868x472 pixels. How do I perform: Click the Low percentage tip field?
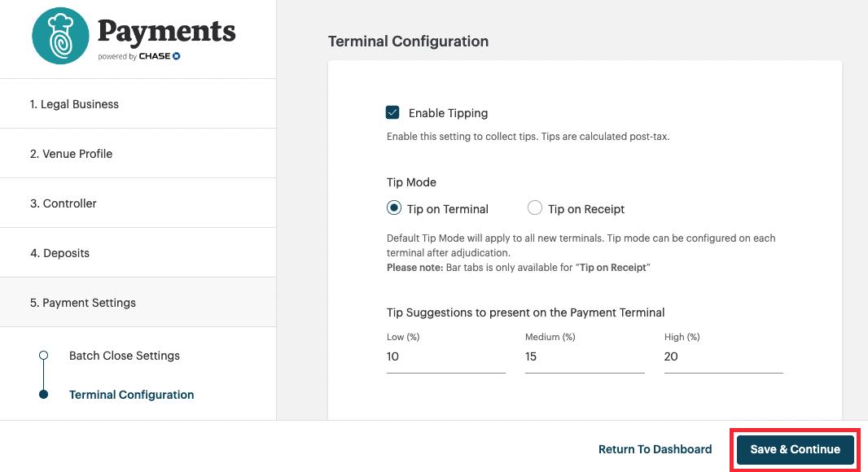[x=445, y=356]
